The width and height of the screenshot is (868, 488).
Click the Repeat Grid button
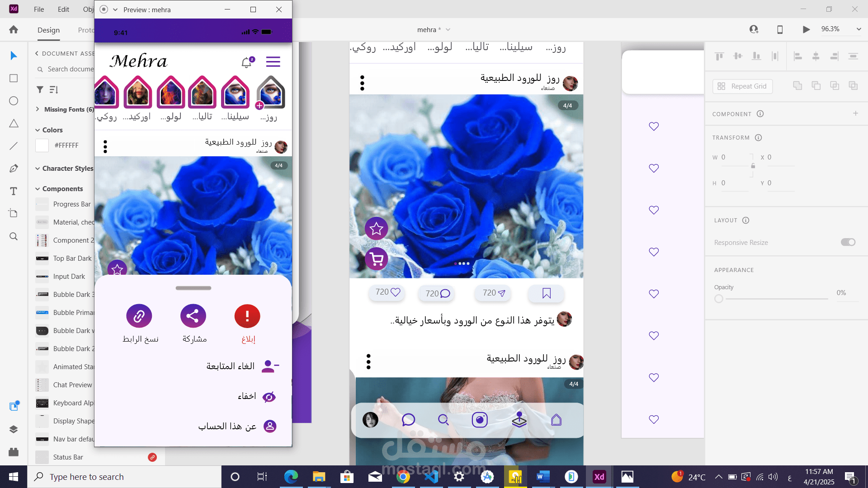coord(742,86)
